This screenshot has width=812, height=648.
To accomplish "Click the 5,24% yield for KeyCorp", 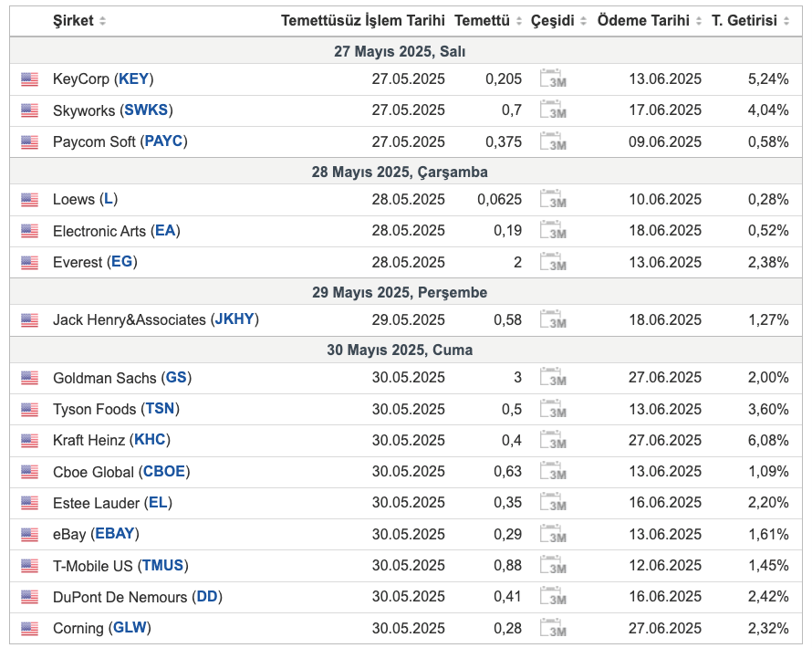I will tap(768, 78).
